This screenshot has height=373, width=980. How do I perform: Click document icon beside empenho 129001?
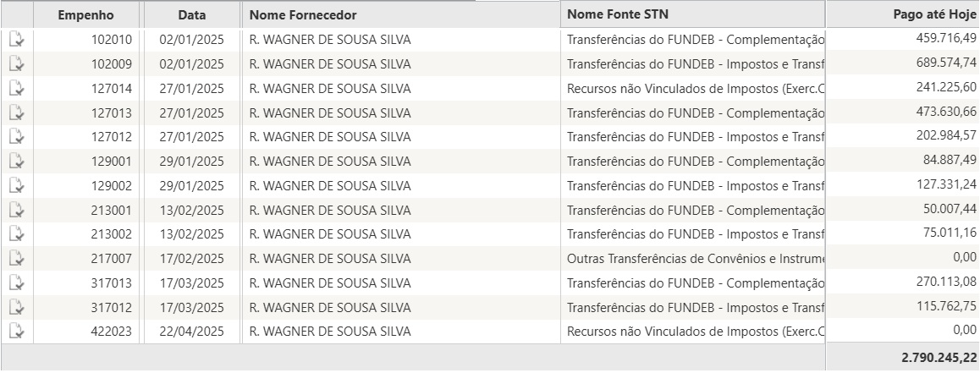16,162
